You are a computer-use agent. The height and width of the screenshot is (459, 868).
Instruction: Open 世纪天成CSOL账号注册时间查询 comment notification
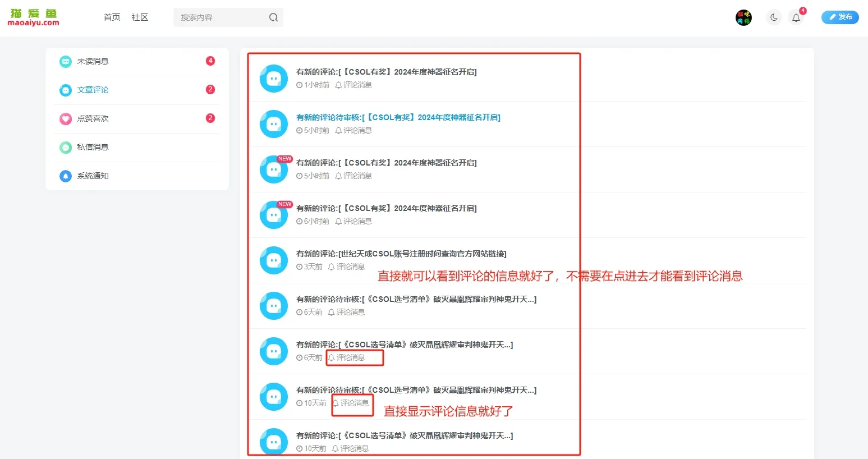[401, 254]
